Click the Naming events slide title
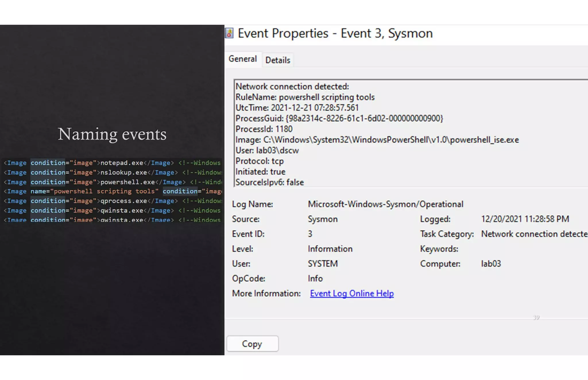 coord(112,134)
